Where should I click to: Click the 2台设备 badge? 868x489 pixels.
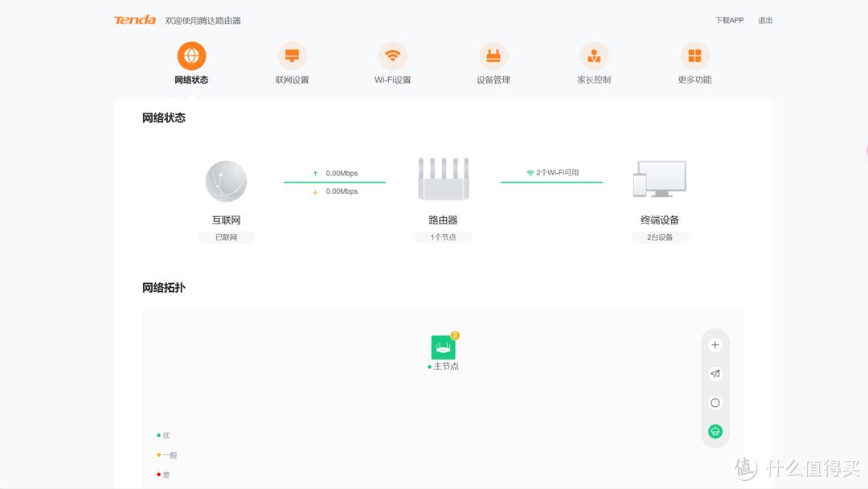(660, 237)
